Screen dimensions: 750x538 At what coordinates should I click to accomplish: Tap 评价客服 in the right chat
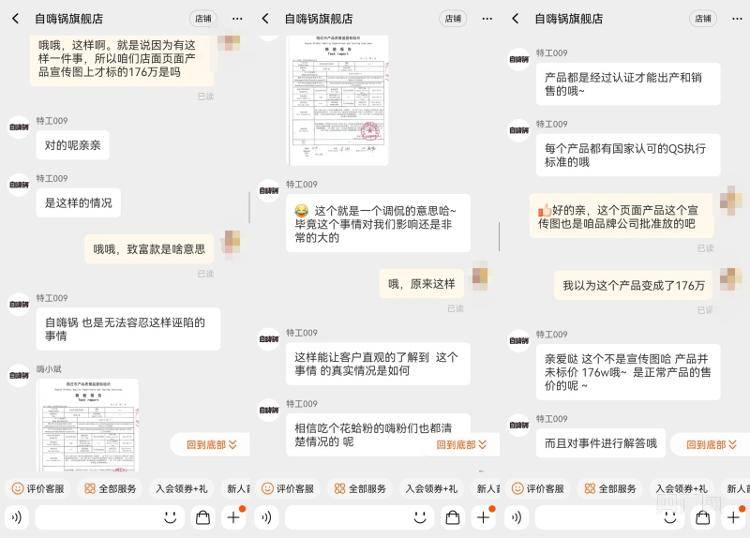pos(538,489)
